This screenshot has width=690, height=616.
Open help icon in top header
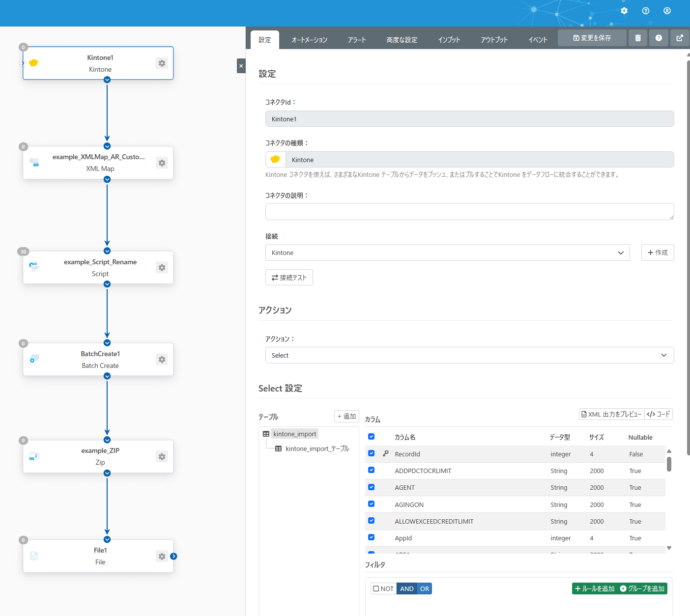[646, 11]
